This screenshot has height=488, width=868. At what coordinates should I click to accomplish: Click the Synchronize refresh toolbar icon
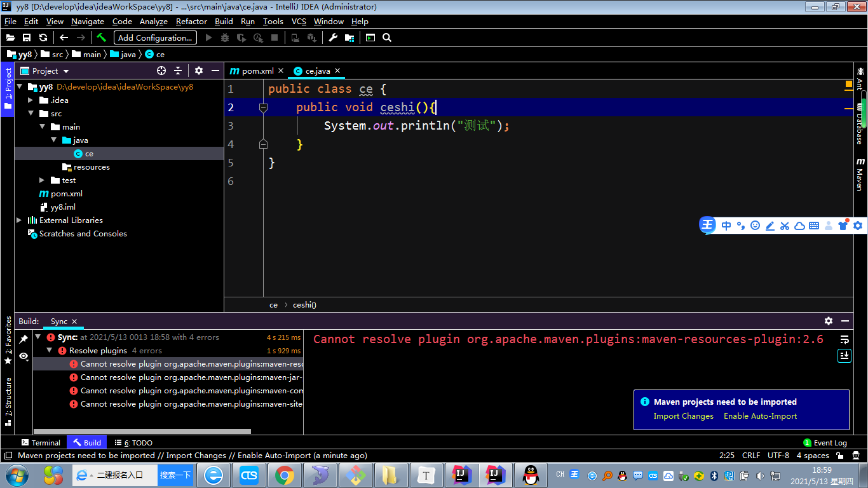point(43,37)
